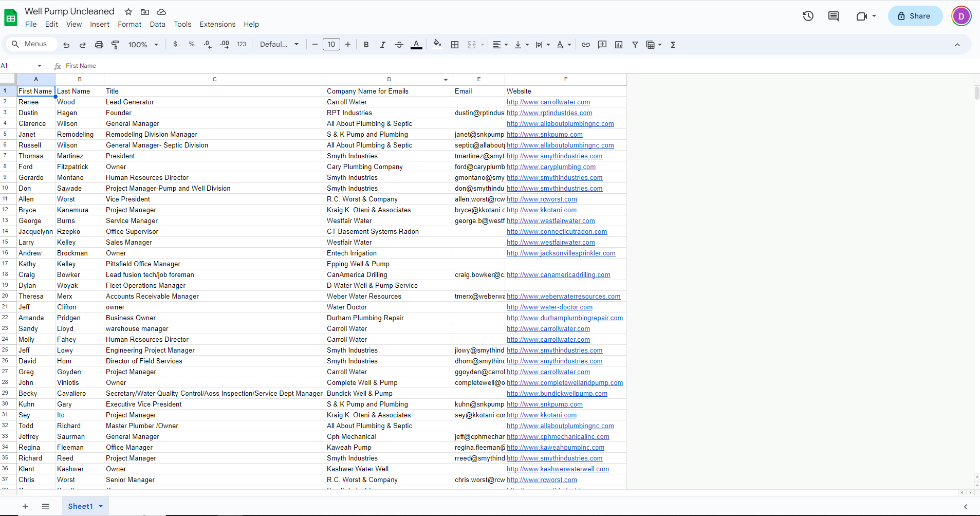
Task: Click the Share button
Action: [x=915, y=16]
